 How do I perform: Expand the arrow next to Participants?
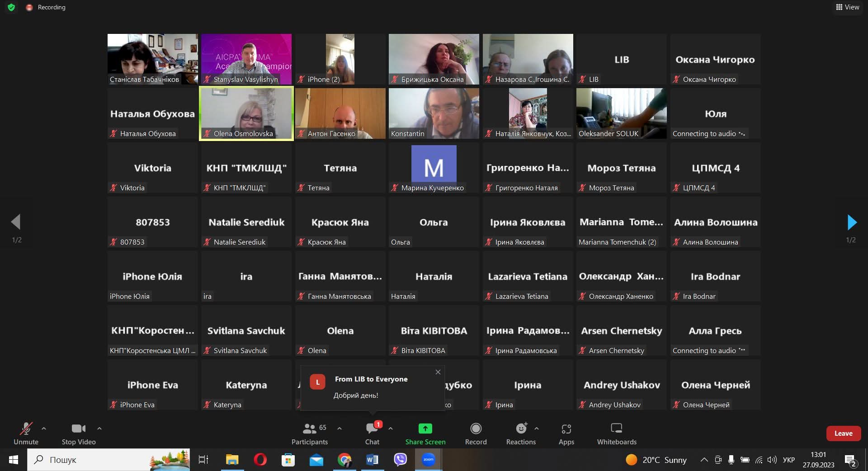pyautogui.click(x=340, y=428)
